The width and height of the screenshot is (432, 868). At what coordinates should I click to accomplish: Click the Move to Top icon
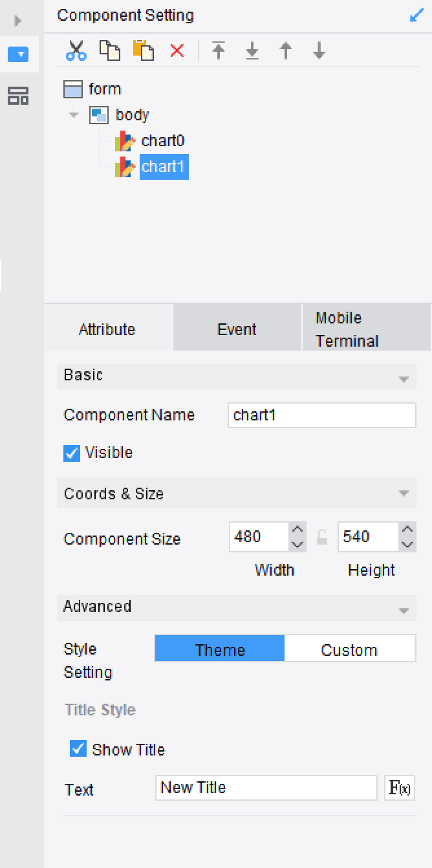coord(219,51)
